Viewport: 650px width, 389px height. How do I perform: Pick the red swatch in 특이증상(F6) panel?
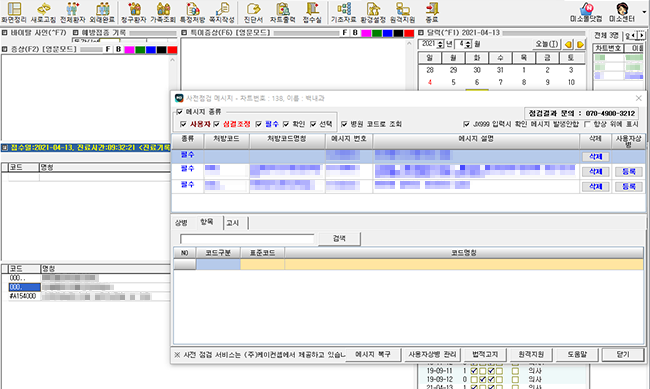(409, 33)
